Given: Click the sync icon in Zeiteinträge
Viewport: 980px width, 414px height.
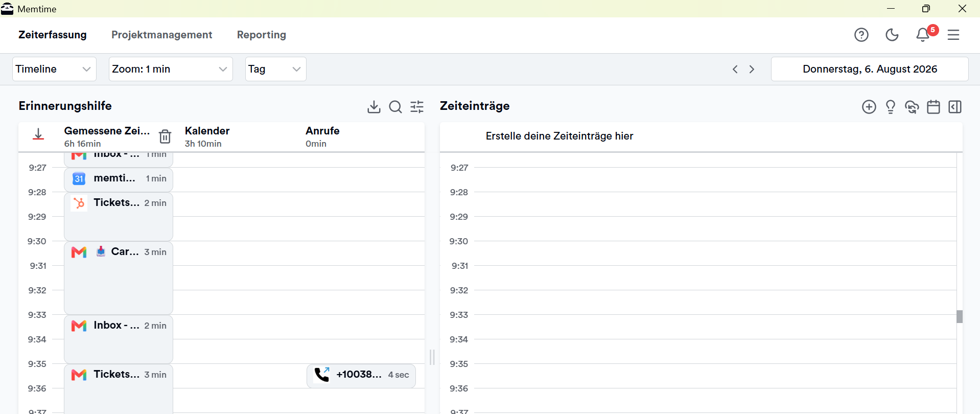Looking at the screenshot, I should 912,107.
